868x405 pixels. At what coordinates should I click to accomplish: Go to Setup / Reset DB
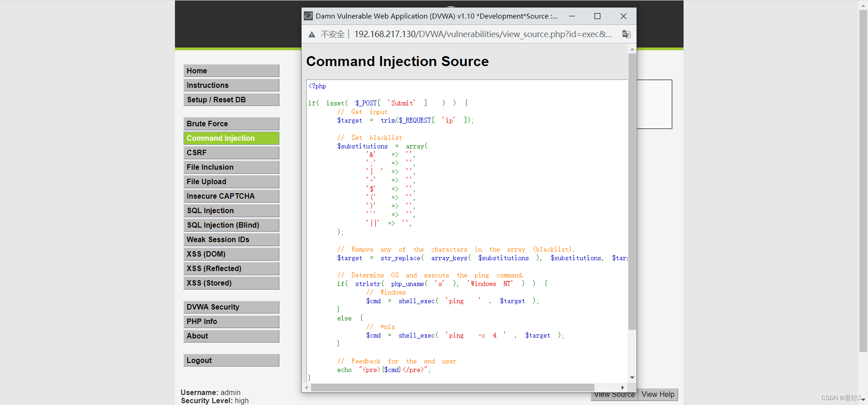click(231, 100)
